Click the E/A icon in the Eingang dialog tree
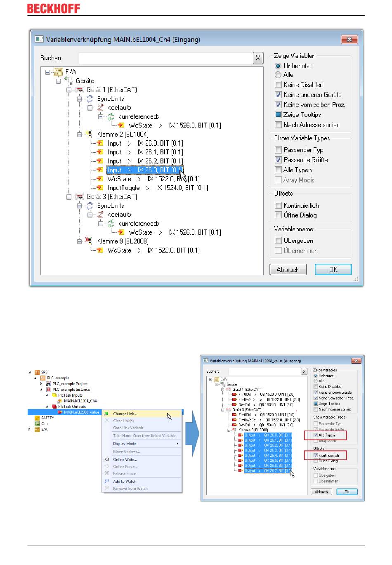This screenshot has height=565, width=392. point(58,72)
